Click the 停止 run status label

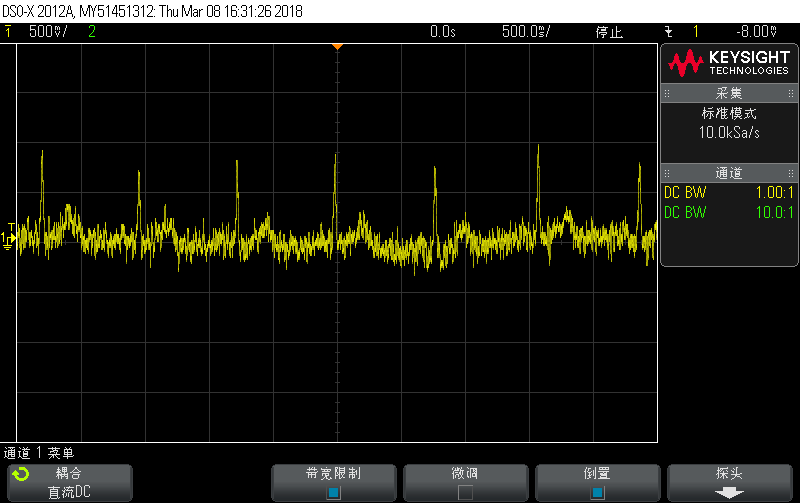click(609, 32)
